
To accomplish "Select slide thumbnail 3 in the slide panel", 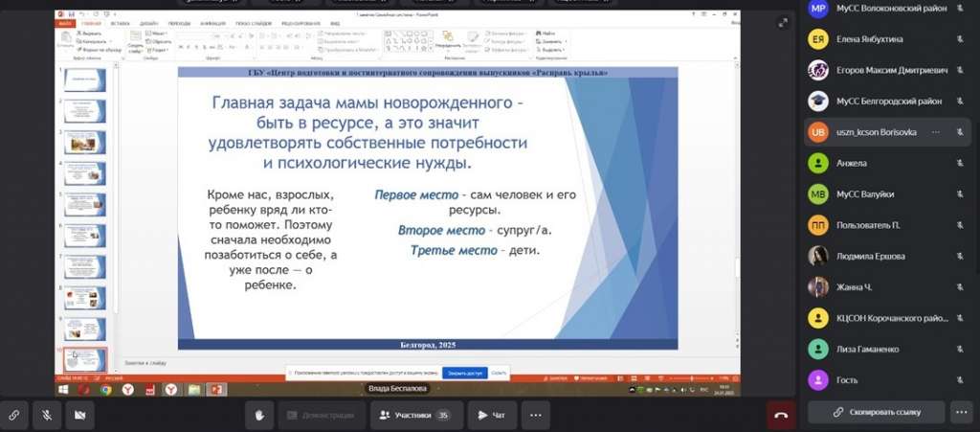I will (x=84, y=142).
